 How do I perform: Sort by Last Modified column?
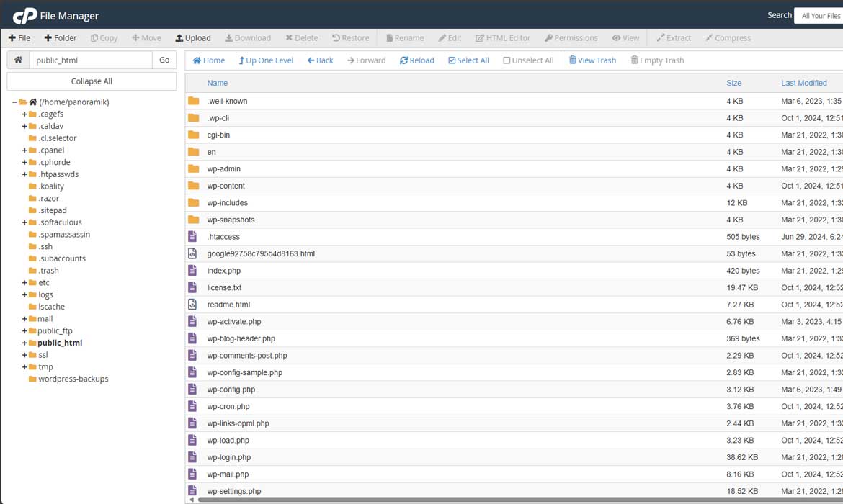pos(803,83)
